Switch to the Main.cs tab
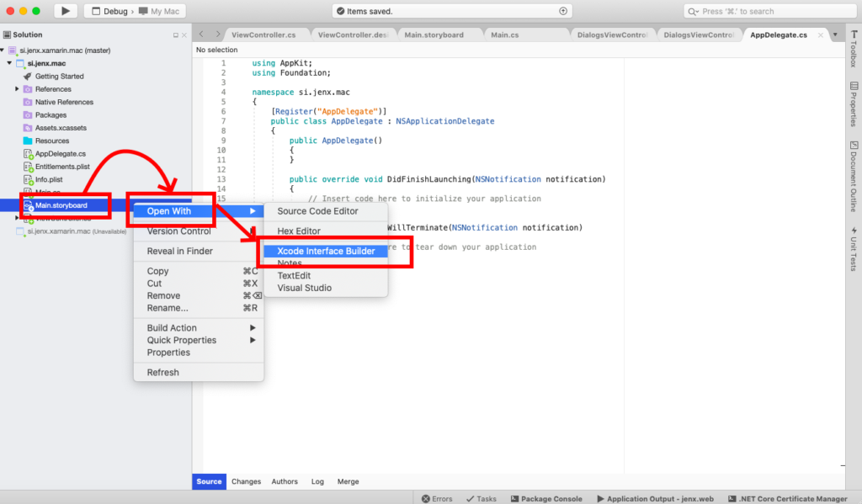Viewport: 862px width, 504px height. tap(505, 34)
